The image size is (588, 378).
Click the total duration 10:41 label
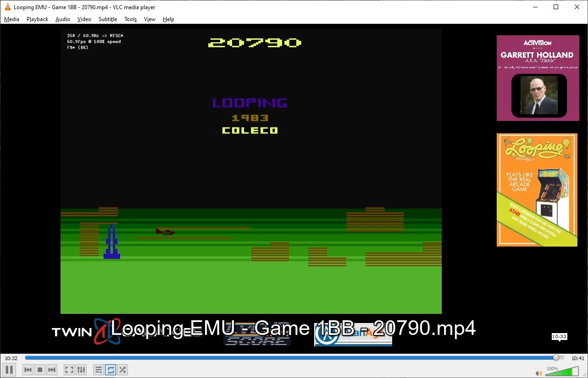577,358
